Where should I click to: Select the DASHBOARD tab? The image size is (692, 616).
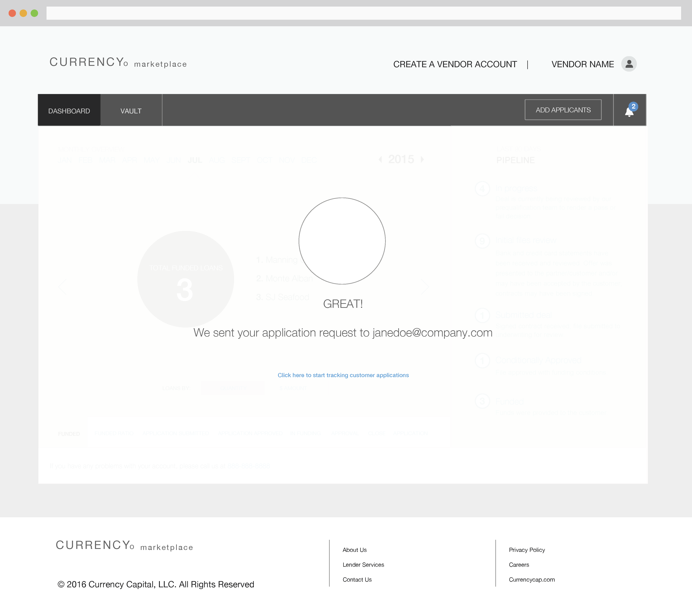coord(69,110)
